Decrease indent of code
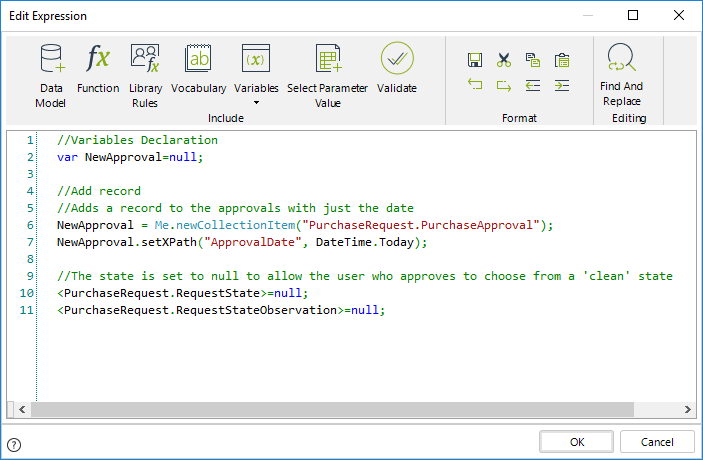703x460 pixels. point(533,85)
